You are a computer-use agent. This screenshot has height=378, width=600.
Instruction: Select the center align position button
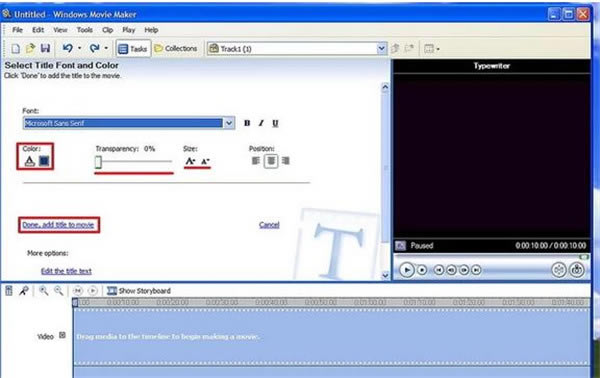(x=271, y=161)
